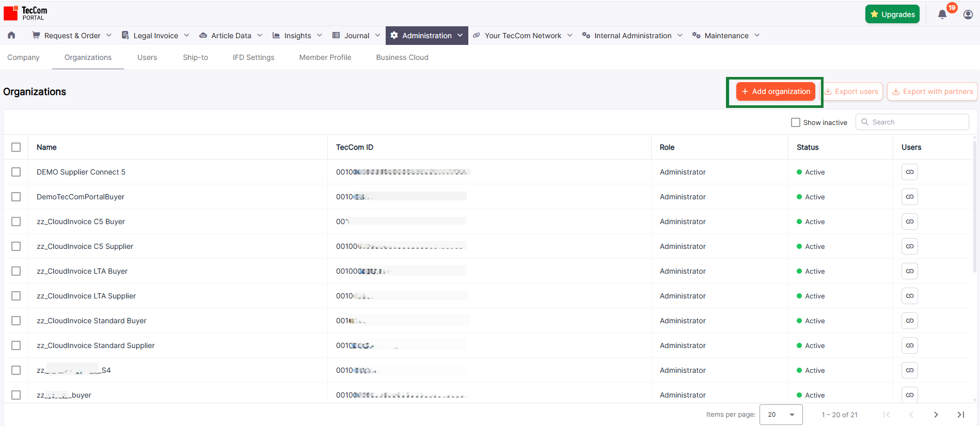Tick checkbox for zz_CloudInvoice C5 Supplier
The height and width of the screenshot is (426, 980).
(16, 246)
